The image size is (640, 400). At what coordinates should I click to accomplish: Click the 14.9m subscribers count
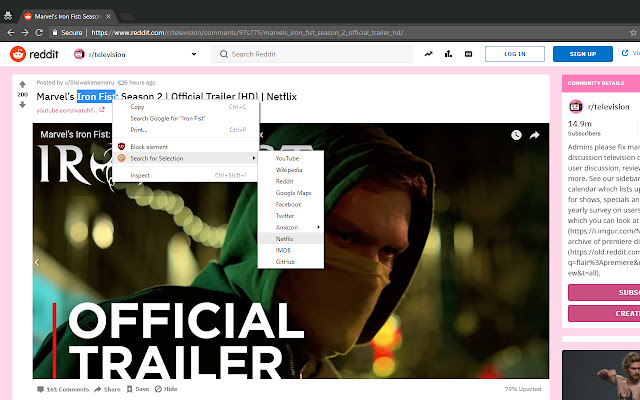pyautogui.click(x=580, y=124)
